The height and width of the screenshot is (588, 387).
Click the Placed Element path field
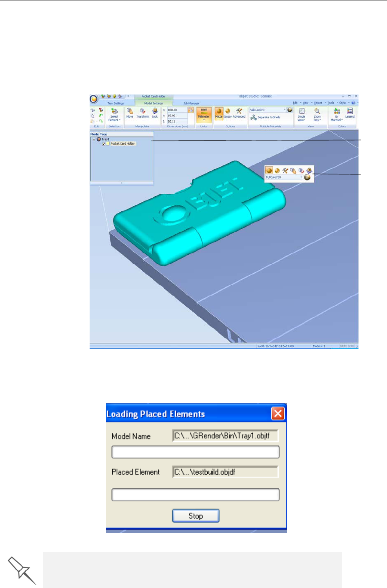tap(225, 472)
